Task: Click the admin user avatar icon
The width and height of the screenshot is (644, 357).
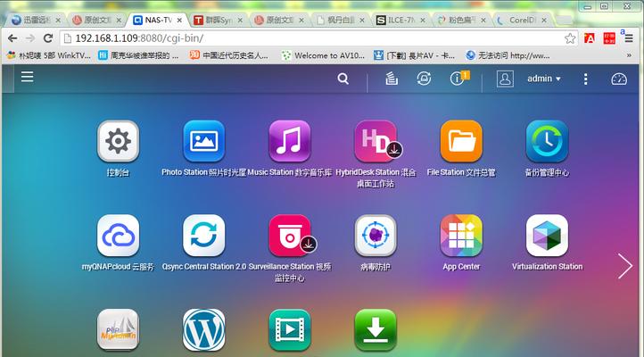Action: tap(505, 79)
